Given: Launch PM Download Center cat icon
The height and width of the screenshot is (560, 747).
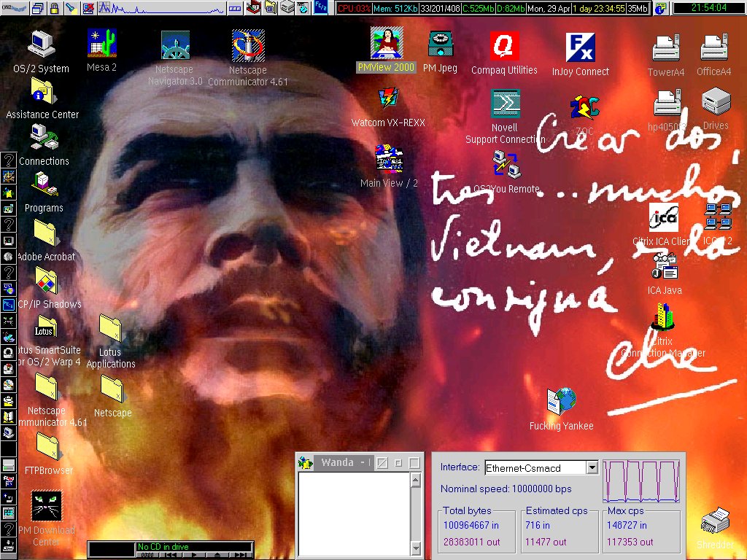Looking at the screenshot, I should pos(46,506).
